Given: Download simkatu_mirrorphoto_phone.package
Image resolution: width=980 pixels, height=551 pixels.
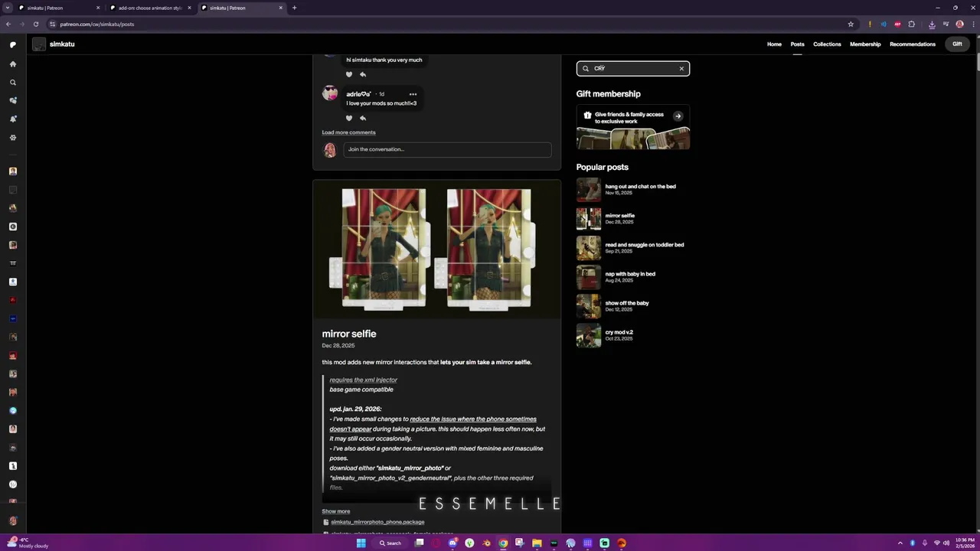Looking at the screenshot, I should coord(377,522).
